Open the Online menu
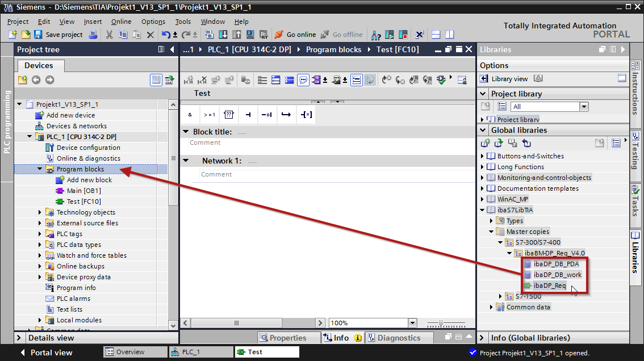Screen dimensions: 644x361 (121, 22)
